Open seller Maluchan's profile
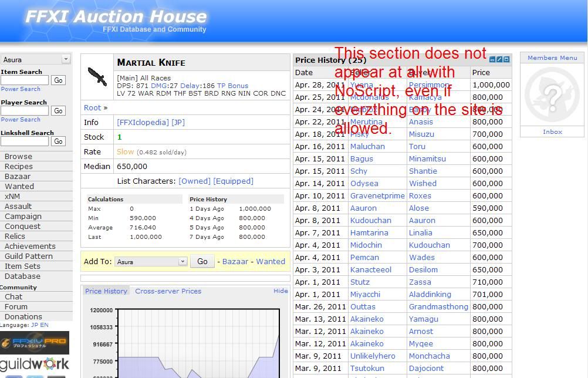This screenshot has height=378, width=588. pos(367,146)
